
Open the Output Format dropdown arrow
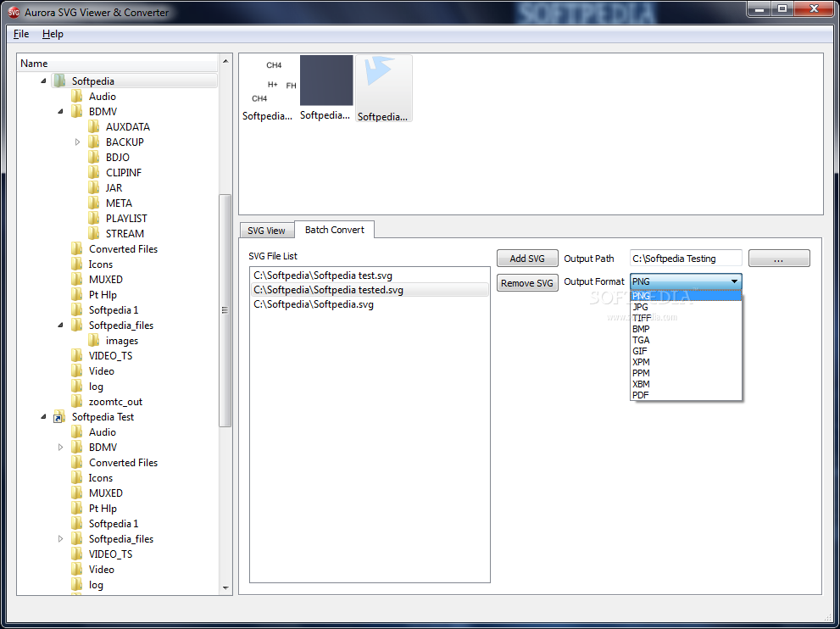pos(734,281)
